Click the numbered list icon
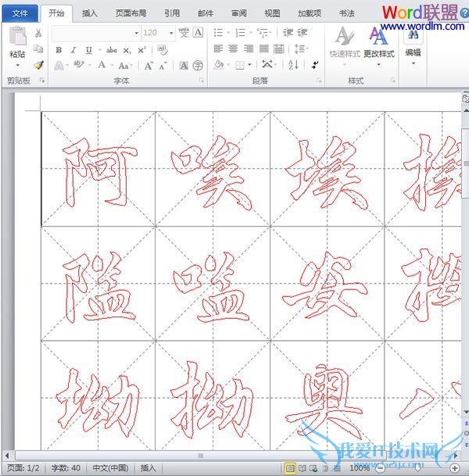Screen dimensions: 469x476 [x=240, y=33]
